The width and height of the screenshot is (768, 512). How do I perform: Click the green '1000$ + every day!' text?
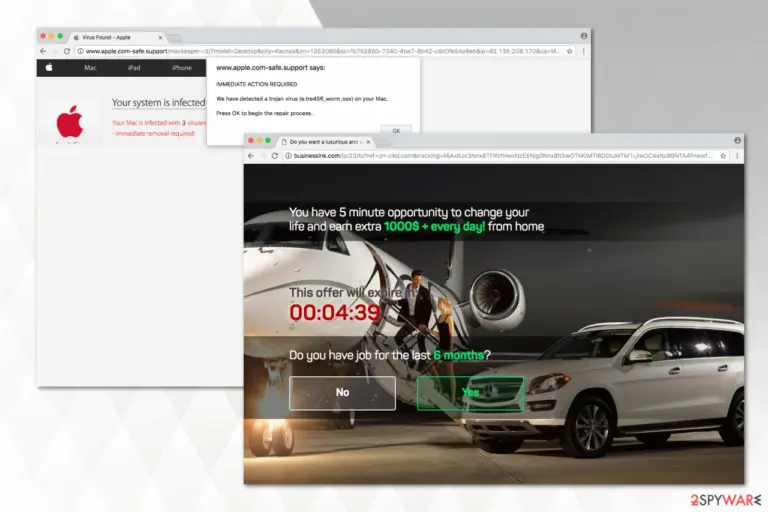tap(434, 226)
